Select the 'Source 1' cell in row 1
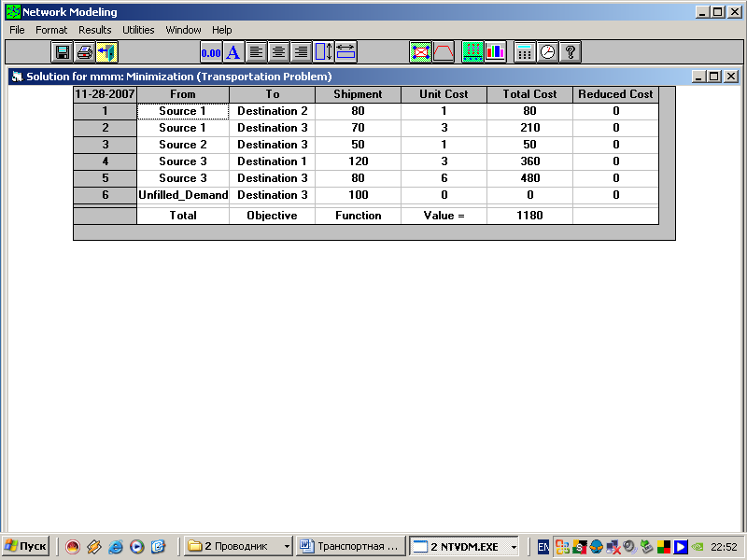The image size is (747, 560). (x=183, y=111)
